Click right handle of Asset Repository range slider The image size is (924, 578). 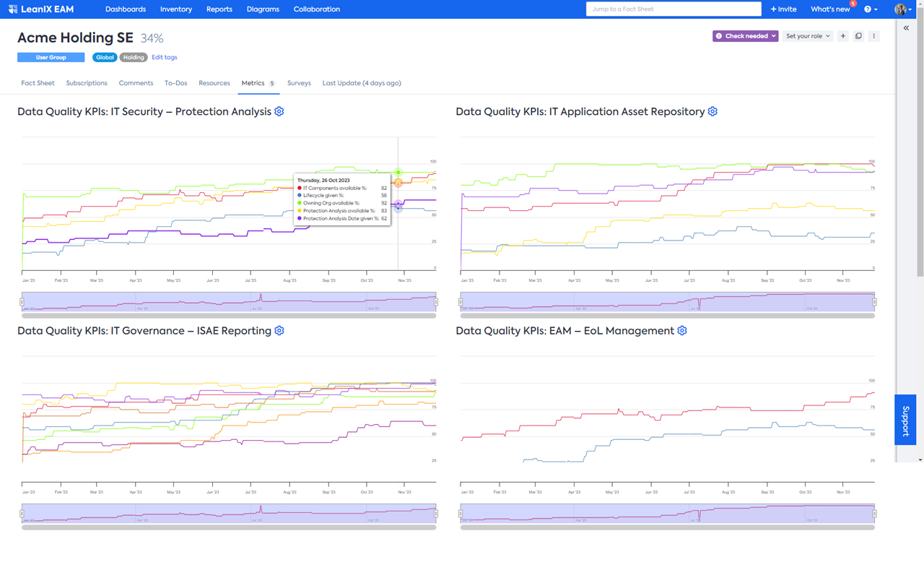[x=874, y=301]
